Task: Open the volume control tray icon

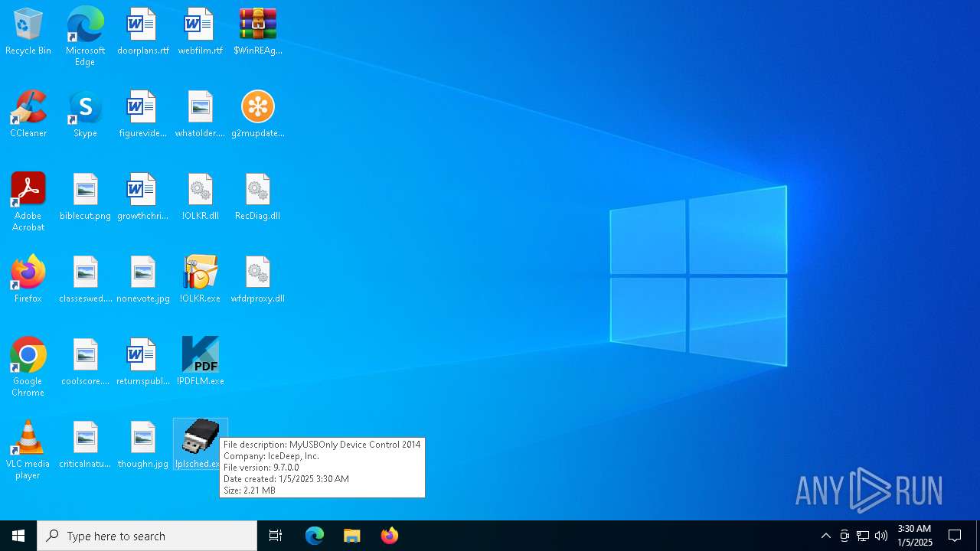Action: click(x=881, y=536)
